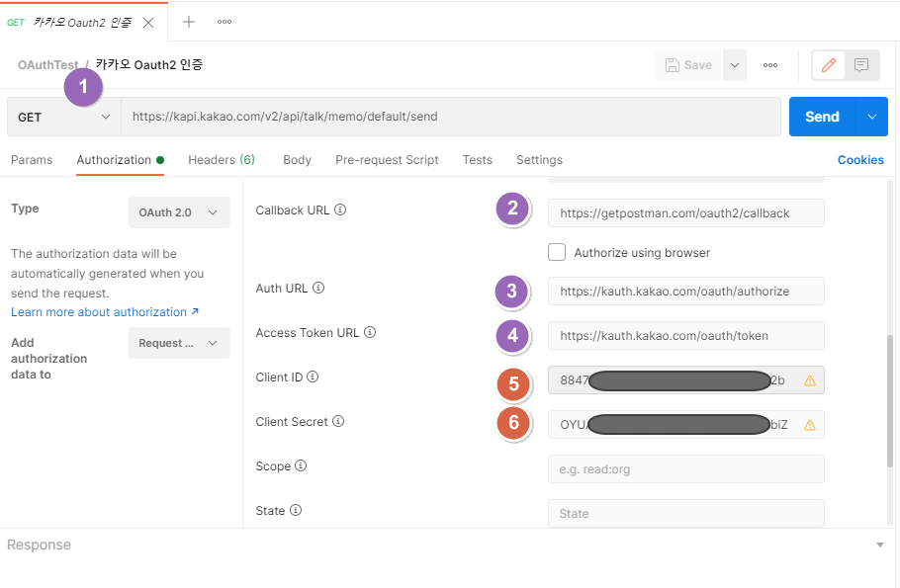Click the State info icon
This screenshot has width=900, height=588.
(296, 510)
